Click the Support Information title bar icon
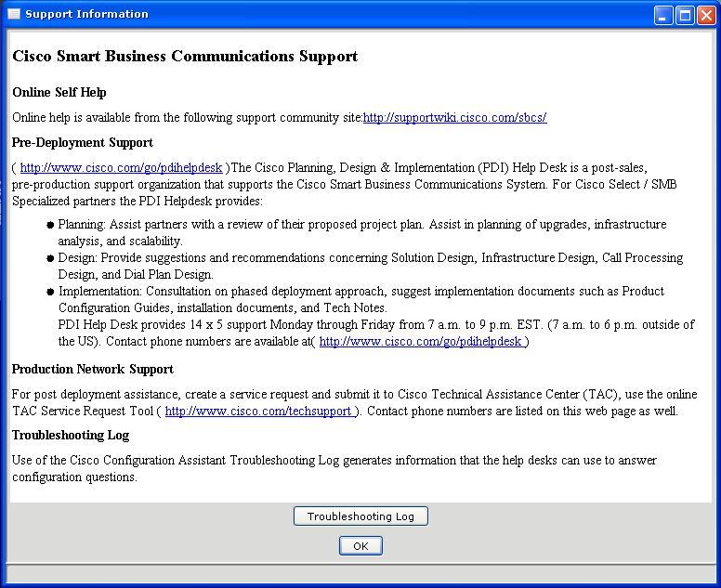721x588 pixels. tap(14, 14)
